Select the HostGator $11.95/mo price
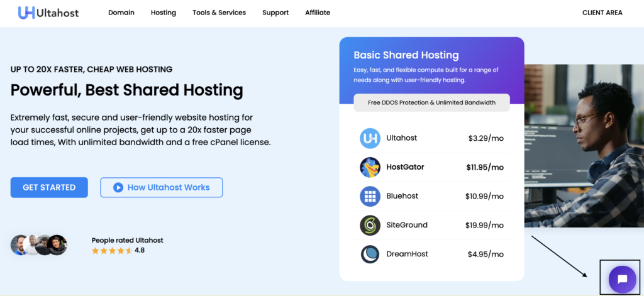The height and width of the screenshot is (296, 644). pyautogui.click(x=485, y=168)
